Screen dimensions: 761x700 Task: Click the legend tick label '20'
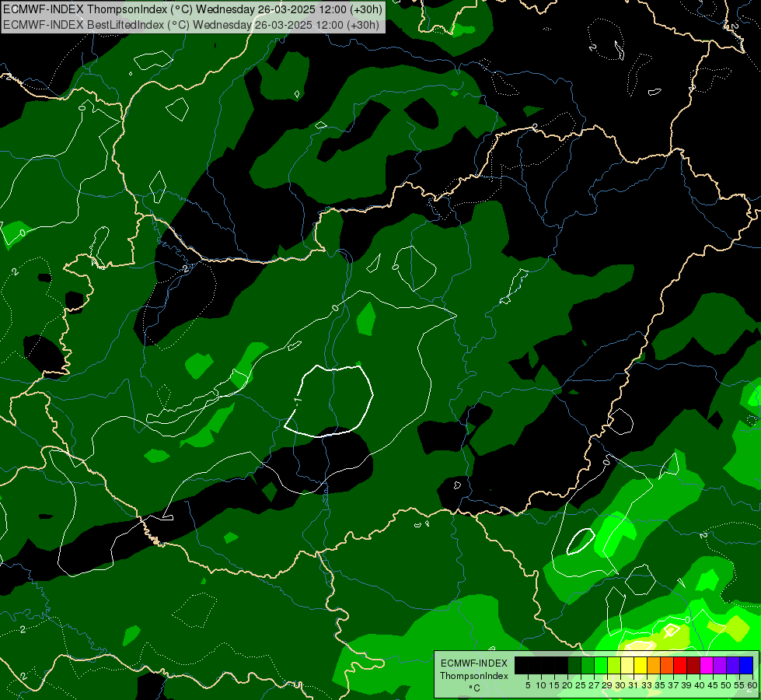coord(567,685)
